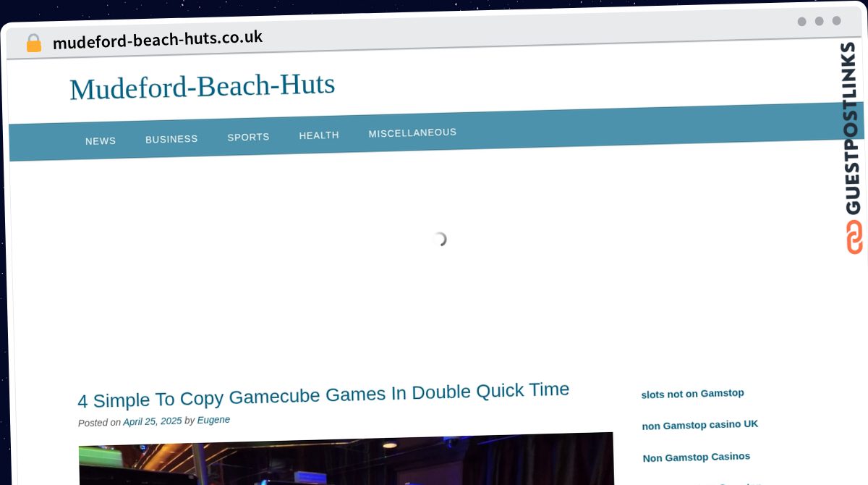868x485 pixels.
Task: Click the mudeford-beach-huts.co.uk address text
Action: (158, 39)
